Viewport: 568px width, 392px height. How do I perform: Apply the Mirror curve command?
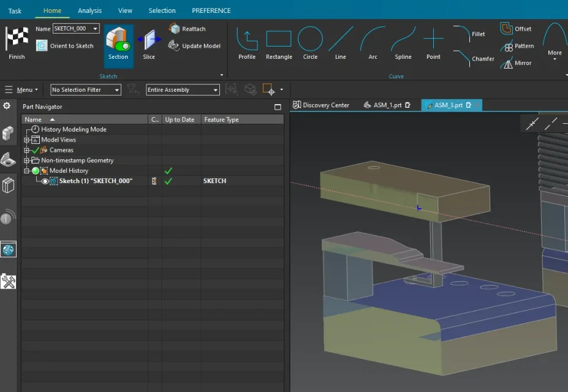point(516,63)
